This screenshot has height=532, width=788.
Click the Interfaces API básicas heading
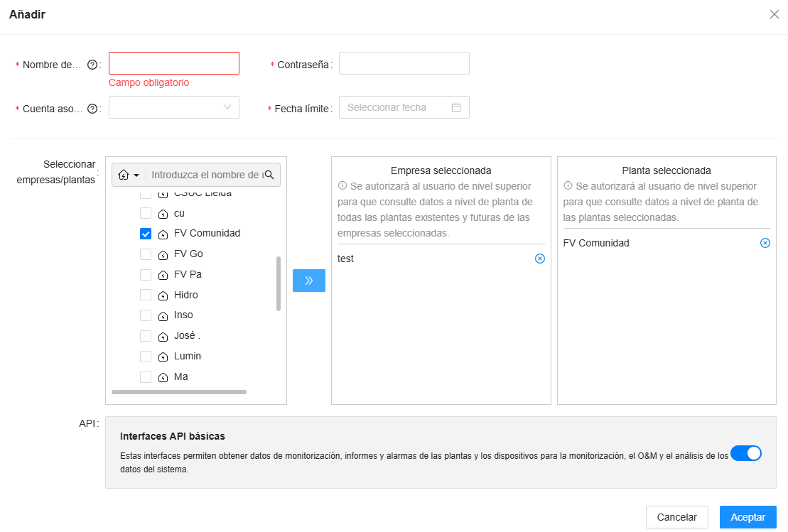click(173, 436)
